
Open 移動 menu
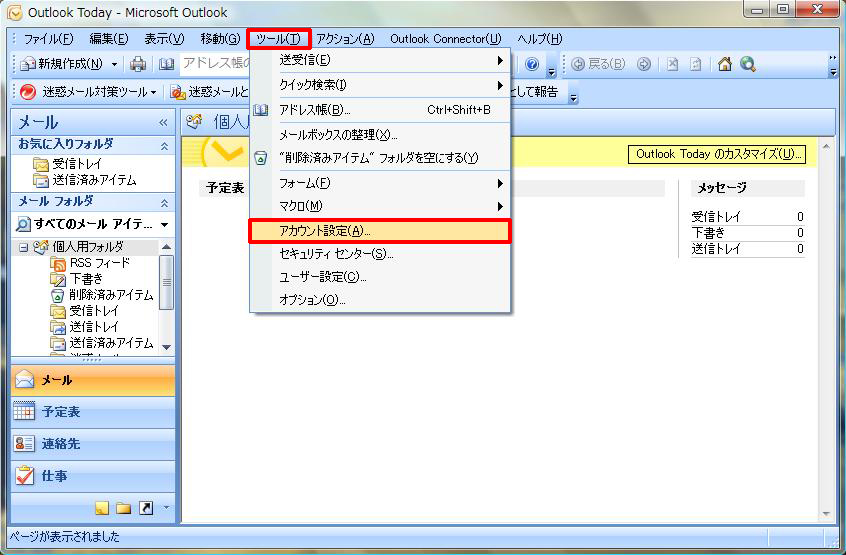click(x=220, y=39)
